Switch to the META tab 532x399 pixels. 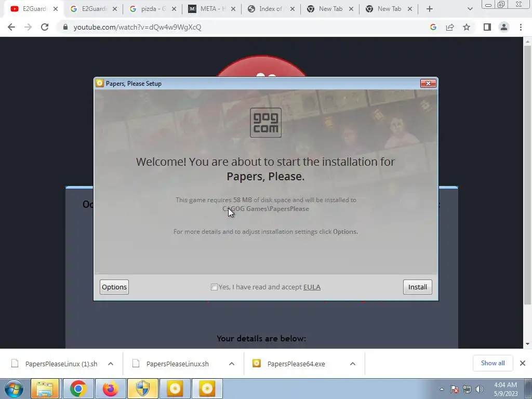212,9
